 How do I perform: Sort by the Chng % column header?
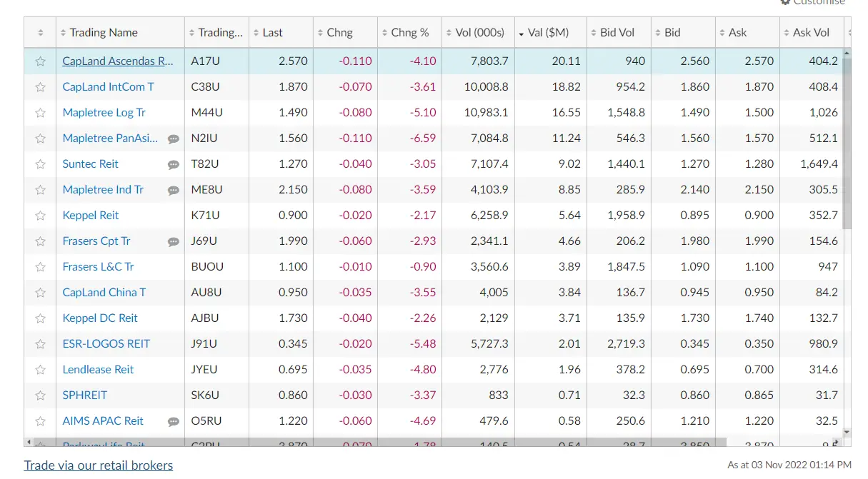pyautogui.click(x=409, y=33)
